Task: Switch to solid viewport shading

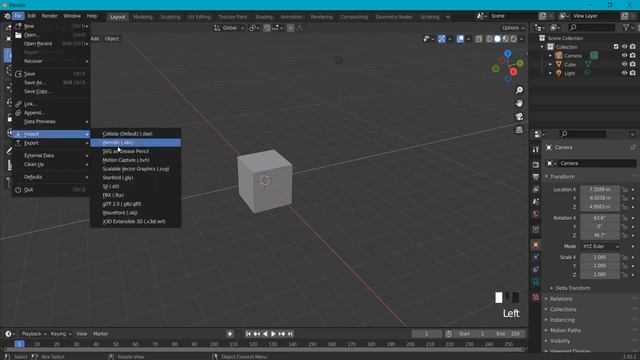Action: [x=497, y=39]
